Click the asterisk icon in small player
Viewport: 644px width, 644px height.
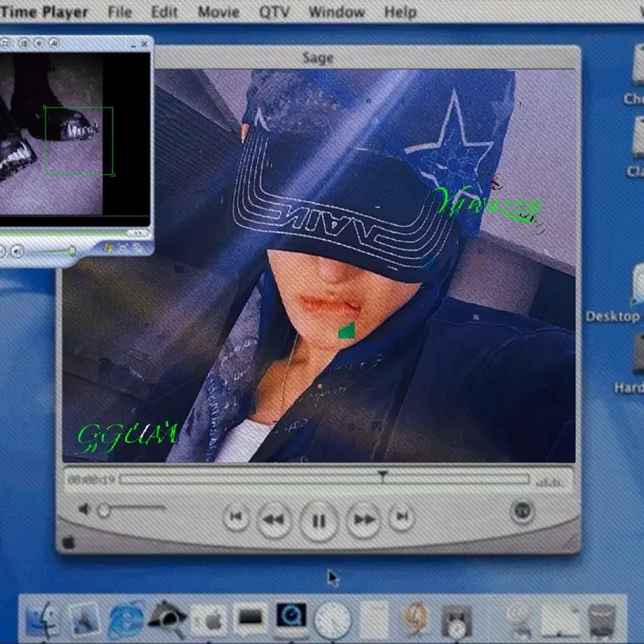pos(39,43)
